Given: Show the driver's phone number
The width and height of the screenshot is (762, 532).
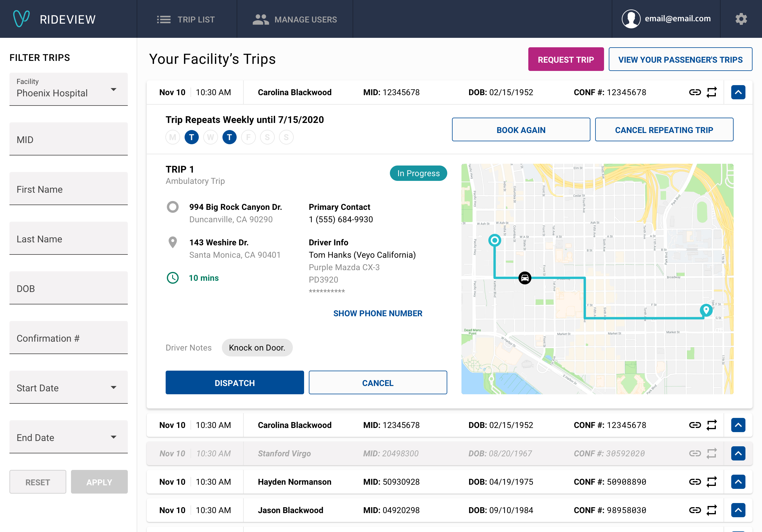Looking at the screenshot, I should click(x=377, y=313).
